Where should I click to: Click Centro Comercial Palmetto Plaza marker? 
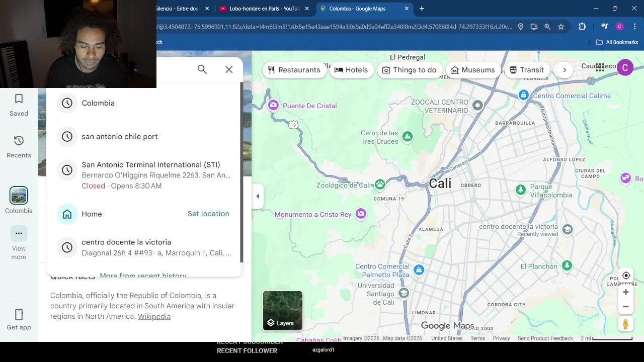click(x=419, y=270)
